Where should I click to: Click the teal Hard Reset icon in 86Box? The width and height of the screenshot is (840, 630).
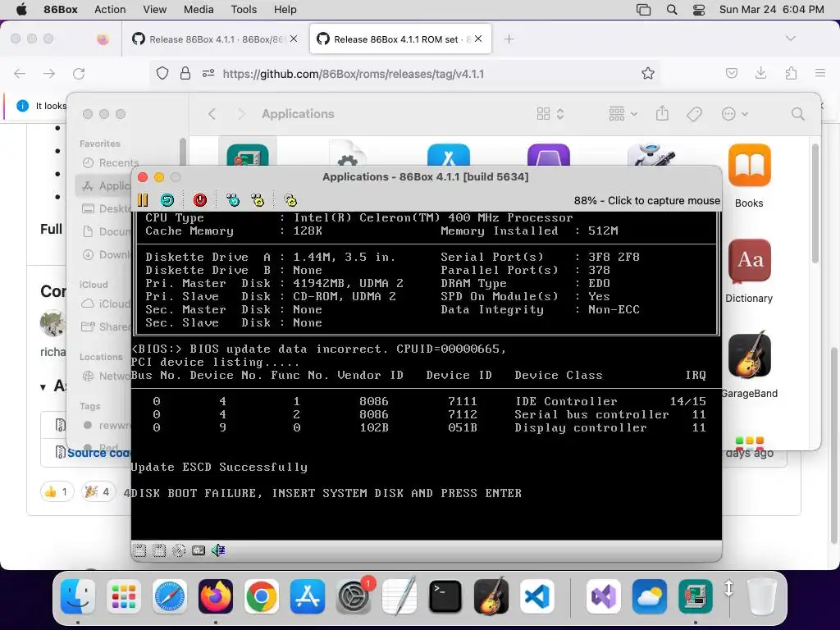click(167, 200)
